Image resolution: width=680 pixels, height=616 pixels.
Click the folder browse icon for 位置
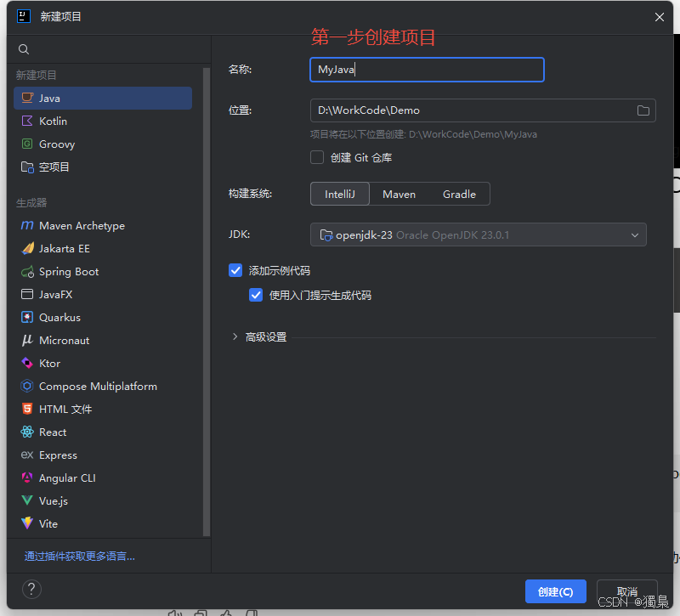click(643, 110)
